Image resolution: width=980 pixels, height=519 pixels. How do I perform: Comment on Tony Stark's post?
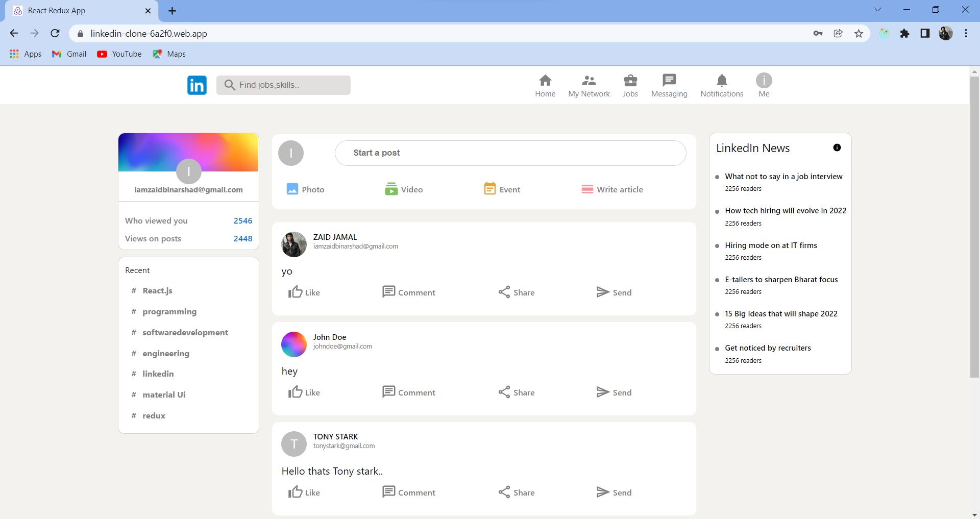(x=409, y=492)
